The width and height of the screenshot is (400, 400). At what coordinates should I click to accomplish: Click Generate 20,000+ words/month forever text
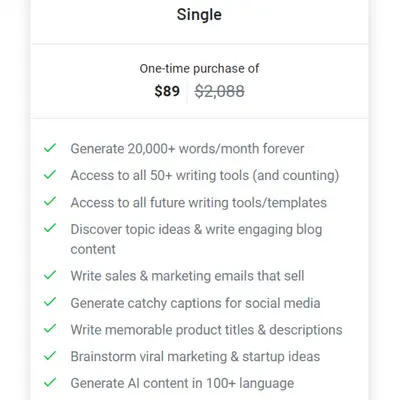pyautogui.click(x=187, y=149)
